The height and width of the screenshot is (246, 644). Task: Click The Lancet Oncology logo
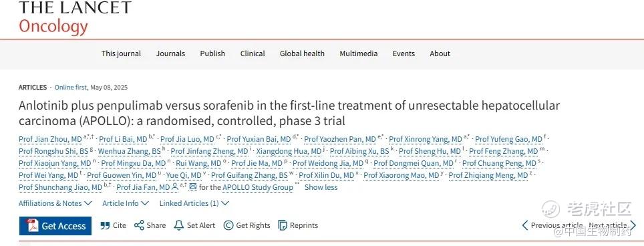(x=75, y=17)
